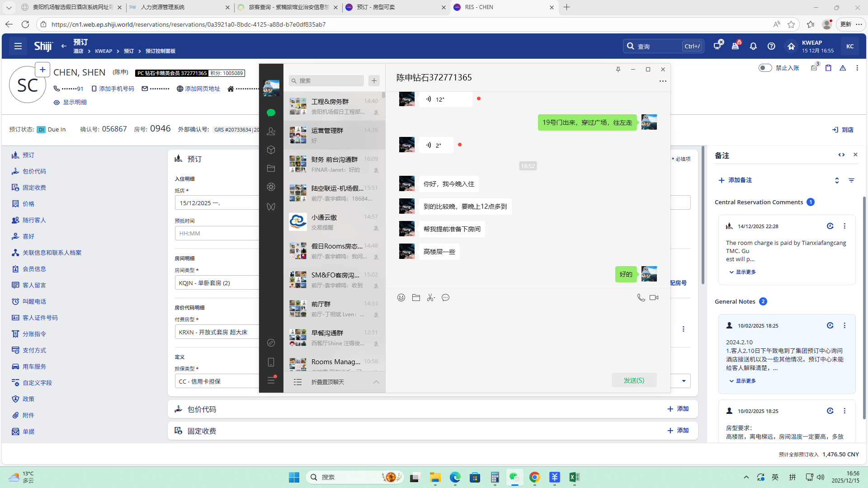The height and width of the screenshot is (488, 868).
Task: Click the 发送(S) send button
Action: 634,380
